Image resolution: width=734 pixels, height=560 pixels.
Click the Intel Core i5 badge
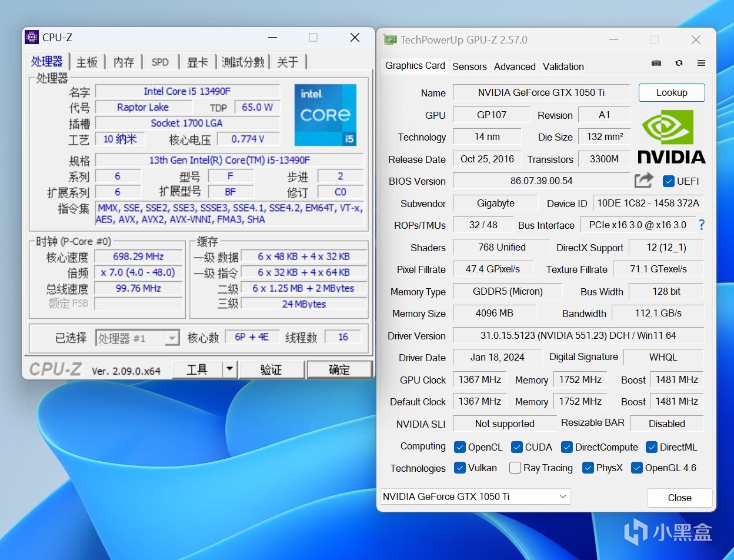[325, 115]
